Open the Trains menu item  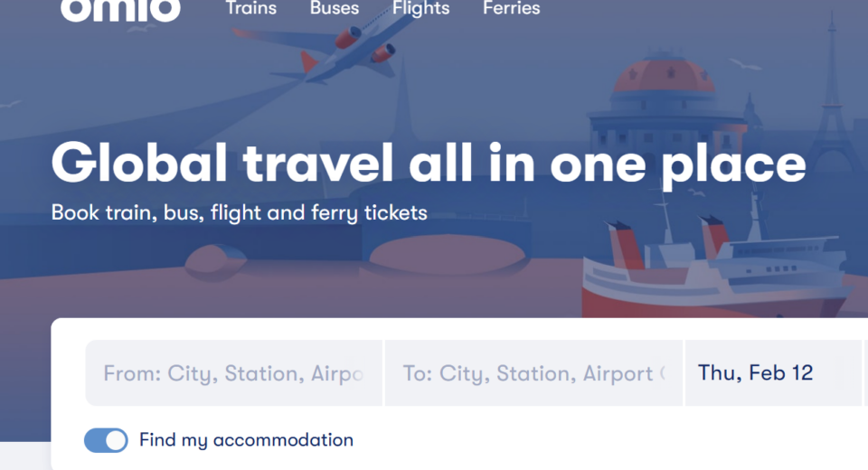(251, 9)
